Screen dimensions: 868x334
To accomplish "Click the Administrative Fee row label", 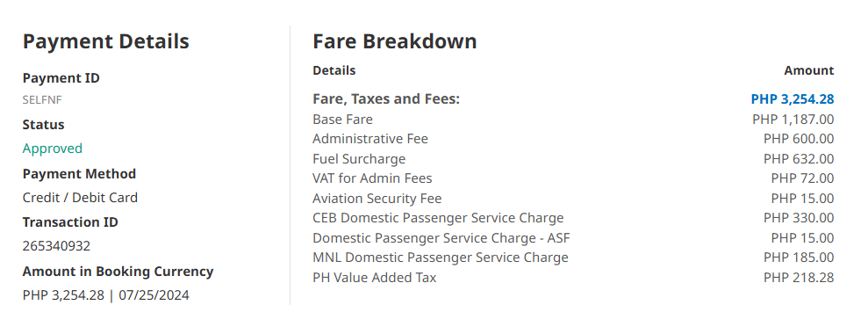I will click(x=370, y=139).
